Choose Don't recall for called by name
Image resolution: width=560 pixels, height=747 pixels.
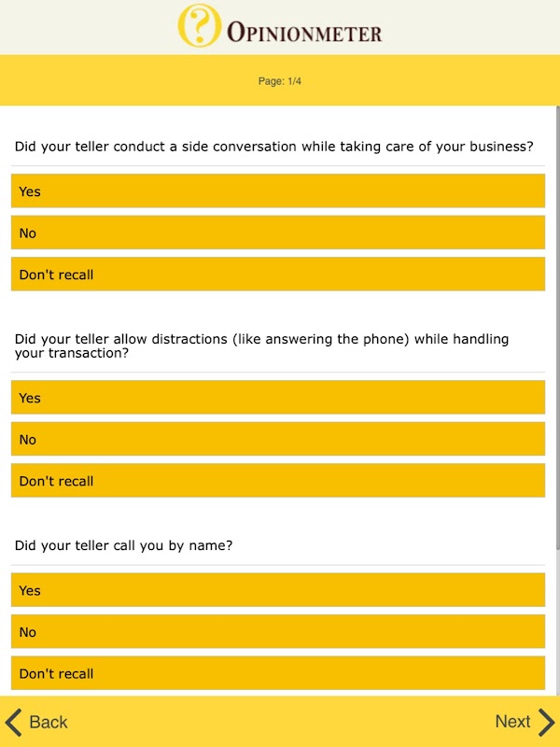pyautogui.click(x=277, y=673)
